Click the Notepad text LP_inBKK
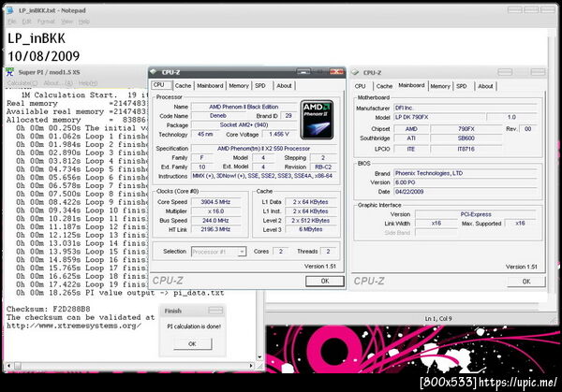The width and height of the screenshot is (562, 392). pos(37,38)
